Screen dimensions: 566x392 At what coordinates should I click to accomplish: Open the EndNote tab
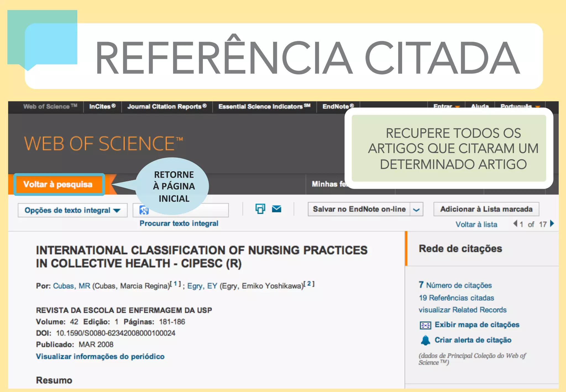[x=338, y=106]
